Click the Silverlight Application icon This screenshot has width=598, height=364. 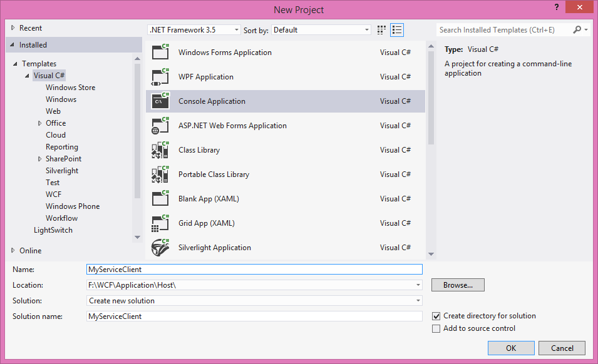160,247
